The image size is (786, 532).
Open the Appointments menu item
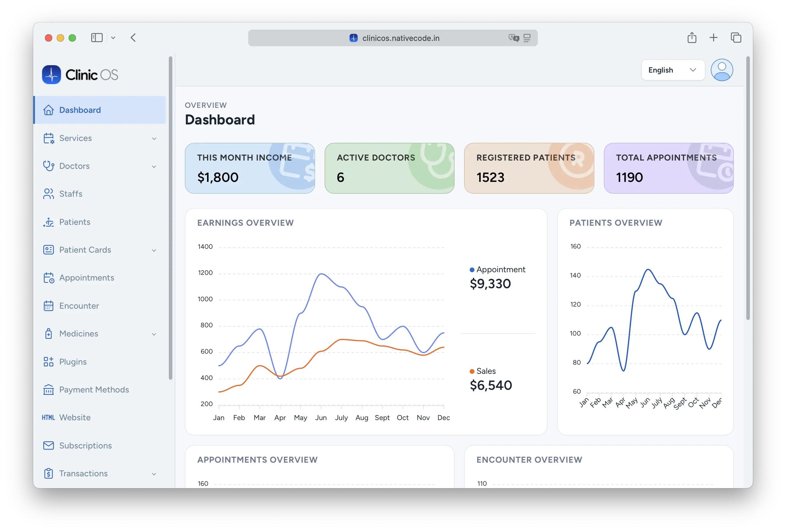(86, 278)
